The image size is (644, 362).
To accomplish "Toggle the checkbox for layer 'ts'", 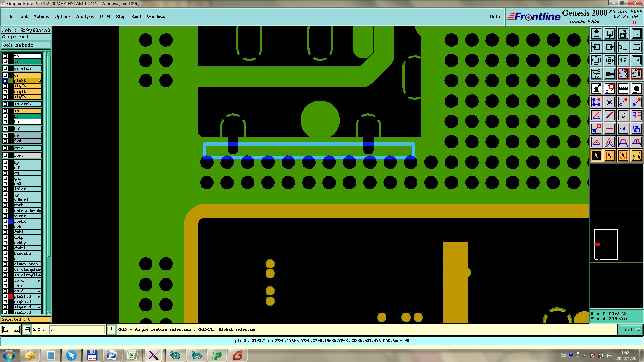I will pos(5,61).
